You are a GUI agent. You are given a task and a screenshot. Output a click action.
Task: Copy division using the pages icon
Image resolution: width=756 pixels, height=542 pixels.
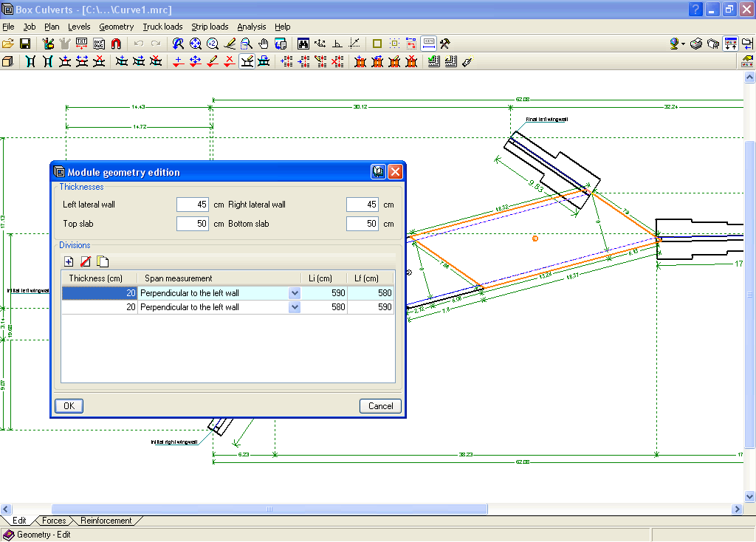click(103, 261)
